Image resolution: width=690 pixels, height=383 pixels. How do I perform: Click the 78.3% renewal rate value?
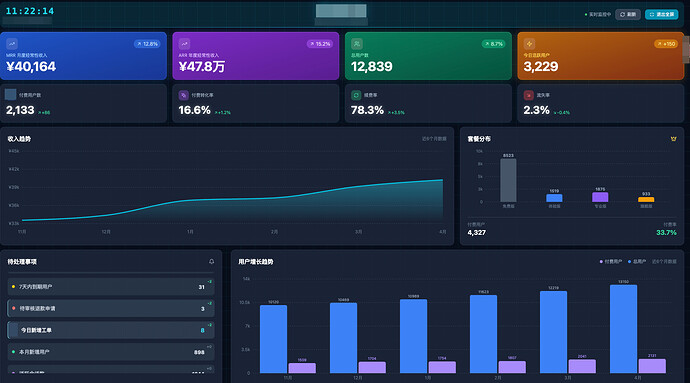(x=367, y=110)
